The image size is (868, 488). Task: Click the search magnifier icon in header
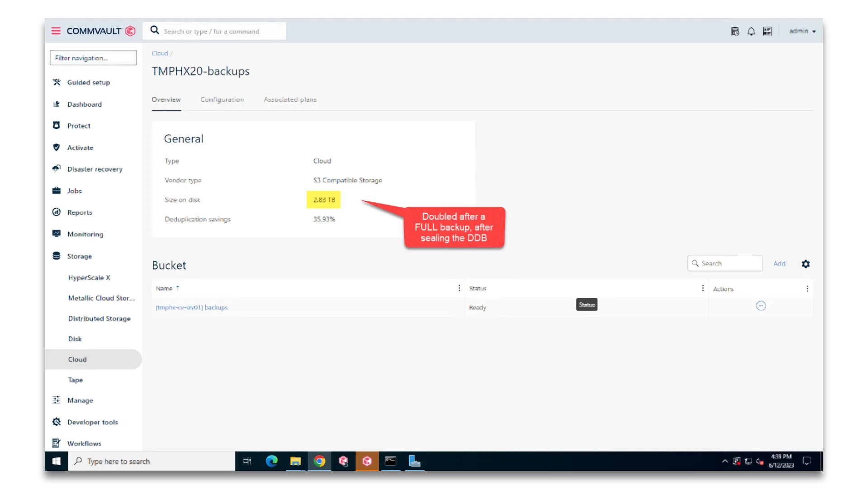click(155, 30)
